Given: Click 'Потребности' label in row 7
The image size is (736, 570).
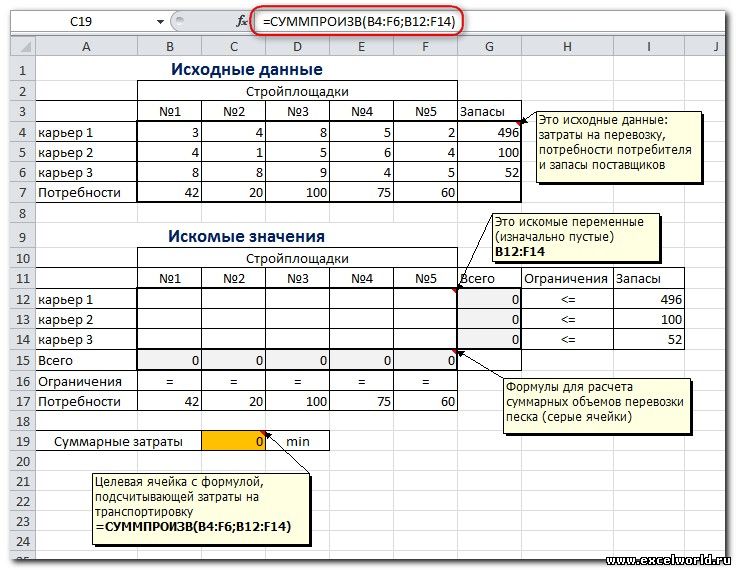Looking at the screenshot, I should [x=86, y=193].
